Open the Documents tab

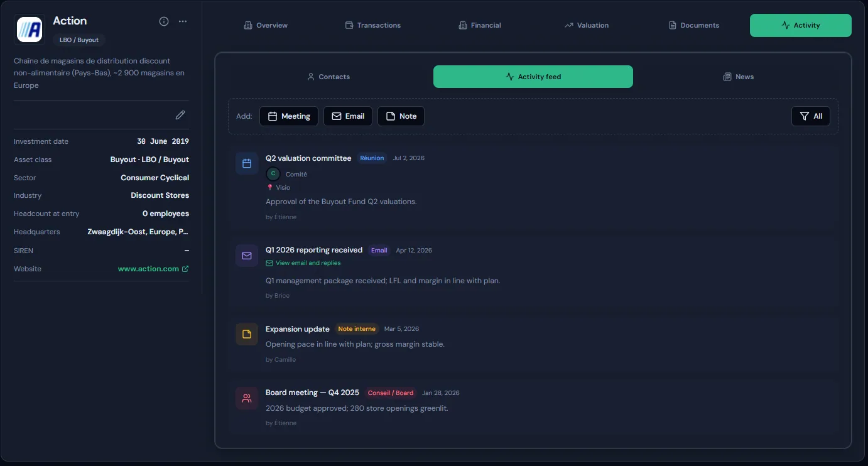pos(693,25)
